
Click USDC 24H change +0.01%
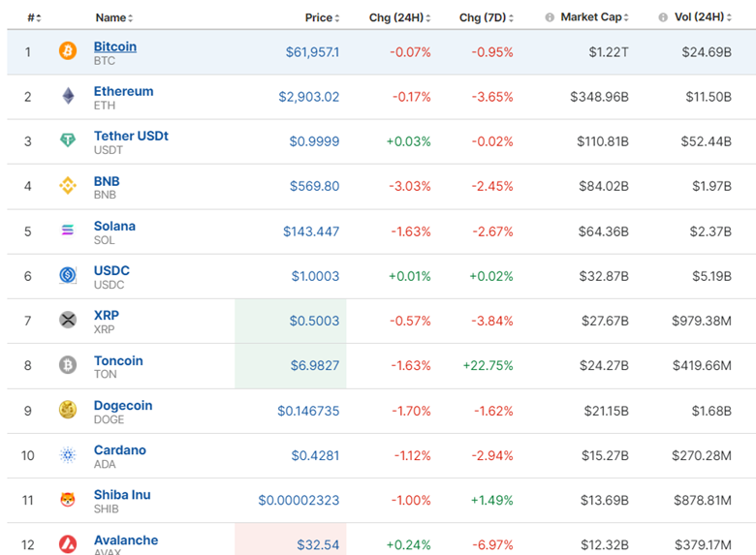410,277
